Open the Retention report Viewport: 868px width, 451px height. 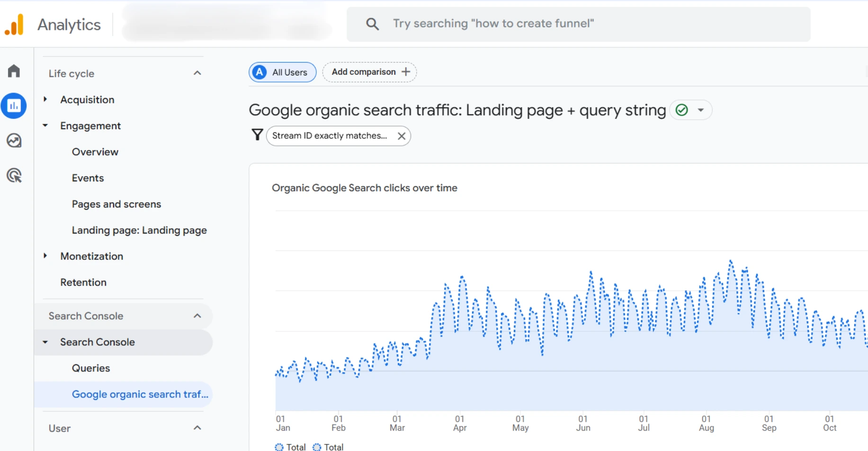[x=83, y=282]
